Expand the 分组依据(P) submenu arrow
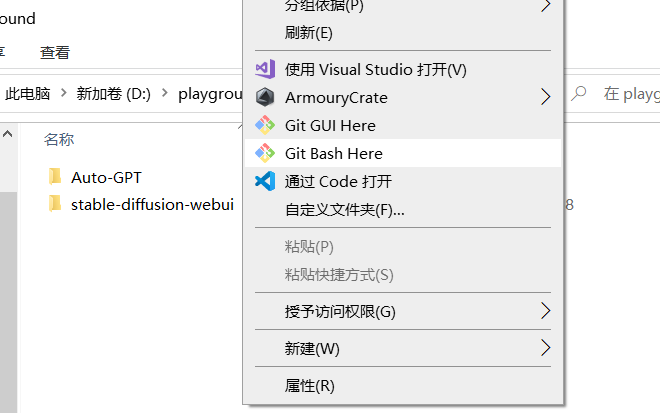The image size is (660, 413). tap(545, 6)
